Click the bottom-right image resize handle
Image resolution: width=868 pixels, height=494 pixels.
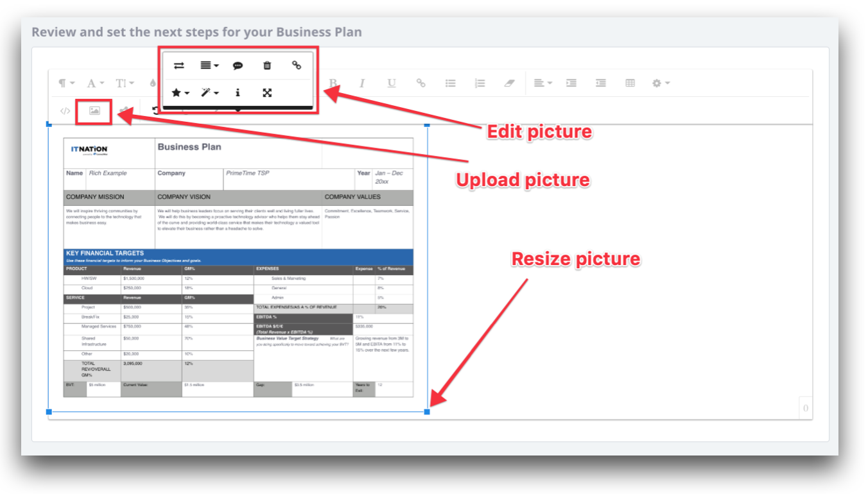[x=427, y=411]
